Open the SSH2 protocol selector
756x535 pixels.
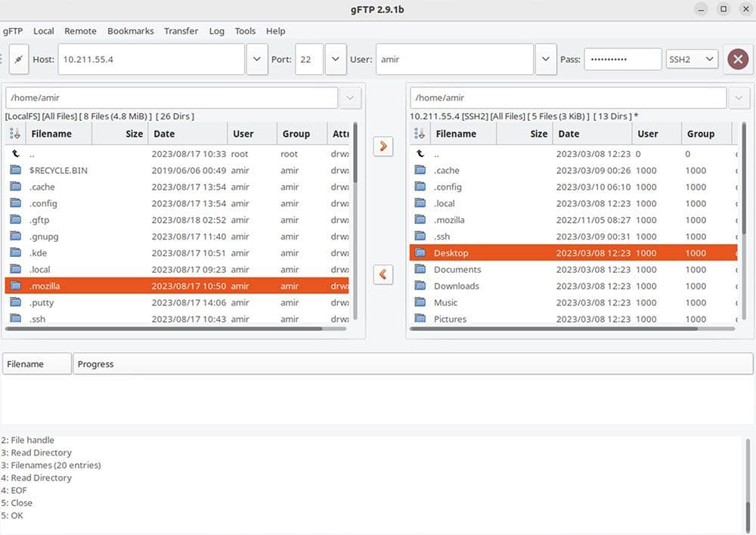click(691, 59)
